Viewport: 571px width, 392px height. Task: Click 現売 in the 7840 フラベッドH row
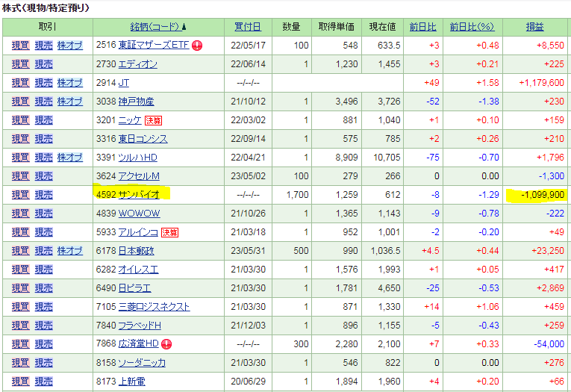(x=44, y=326)
